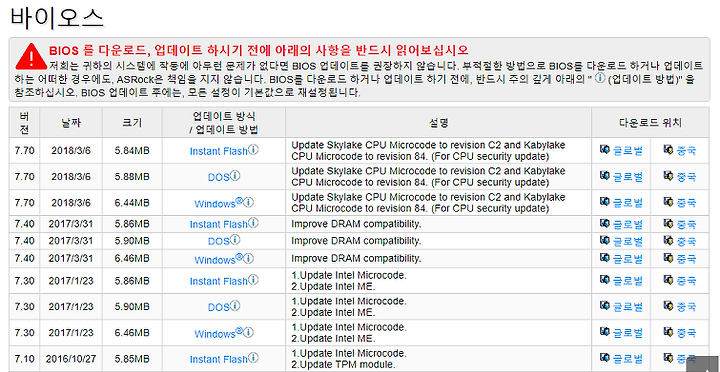Click the 날짜 column header
The width and height of the screenshot is (720, 372).
click(71, 123)
